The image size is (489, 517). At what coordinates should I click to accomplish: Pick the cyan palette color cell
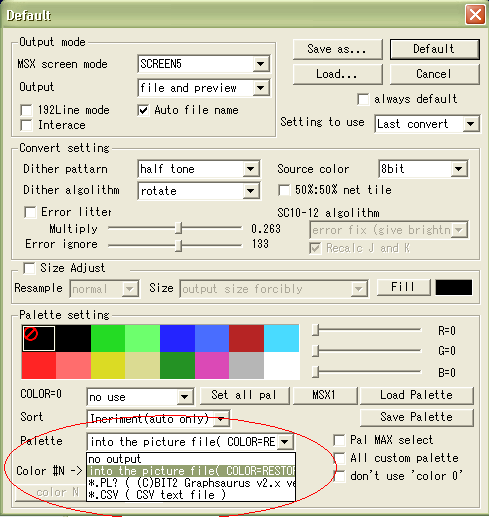(281, 338)
